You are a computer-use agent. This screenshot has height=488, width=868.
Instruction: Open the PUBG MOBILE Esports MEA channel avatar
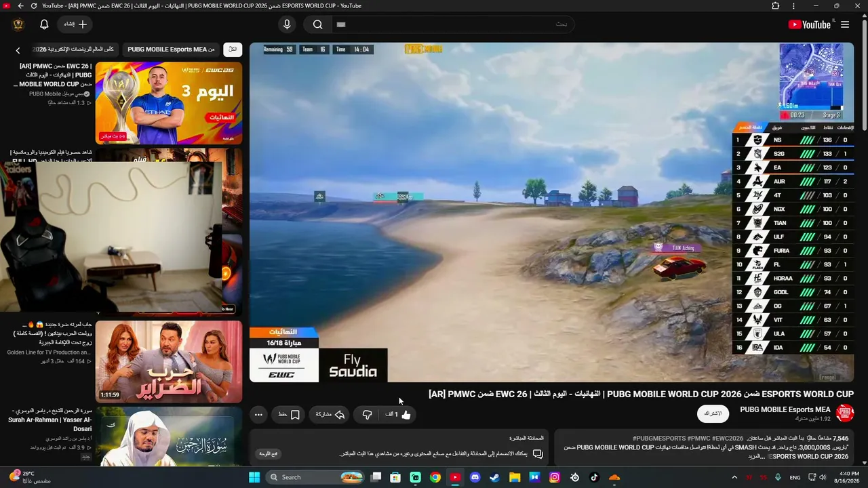(845, 413)
